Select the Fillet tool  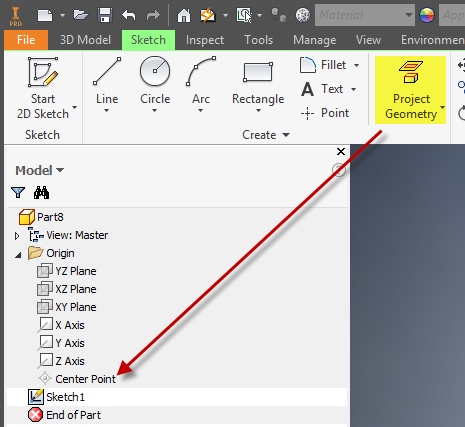(x=323, y=65)
